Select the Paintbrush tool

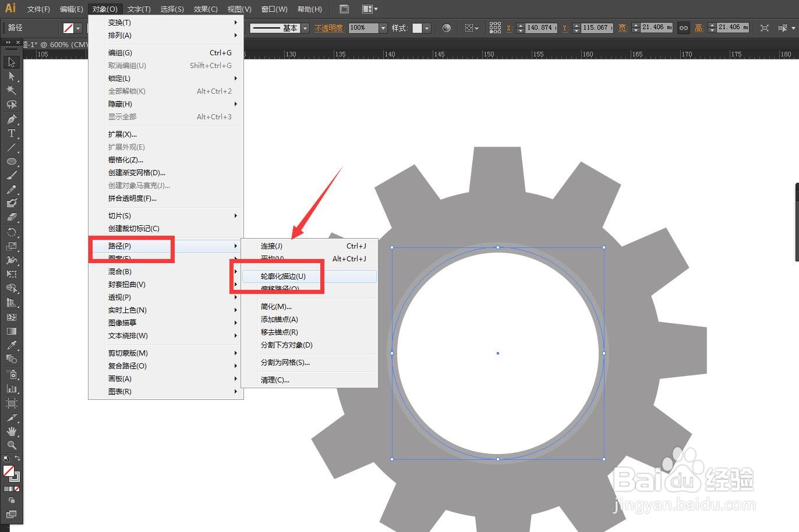pos(11,175)
